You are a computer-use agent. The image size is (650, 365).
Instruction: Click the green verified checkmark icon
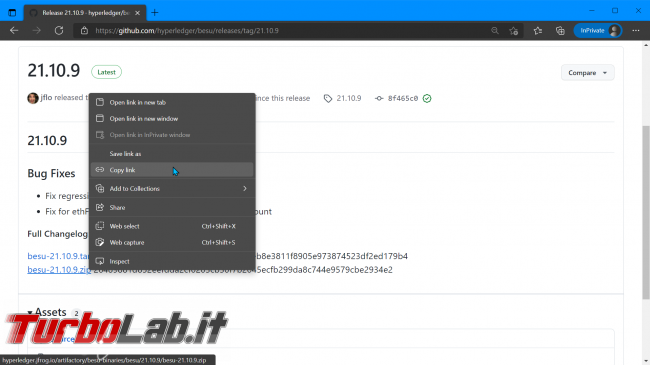tap(427, 98)
